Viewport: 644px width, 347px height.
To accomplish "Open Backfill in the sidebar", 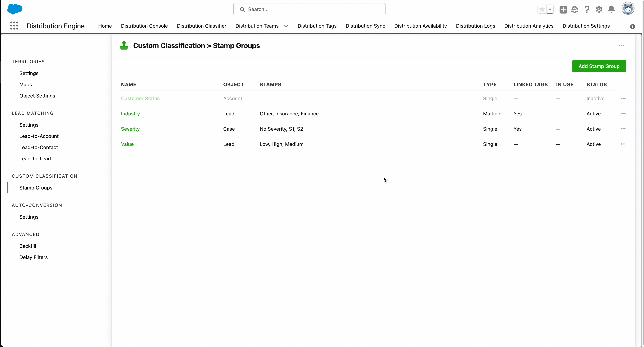I will click(28, 246).
